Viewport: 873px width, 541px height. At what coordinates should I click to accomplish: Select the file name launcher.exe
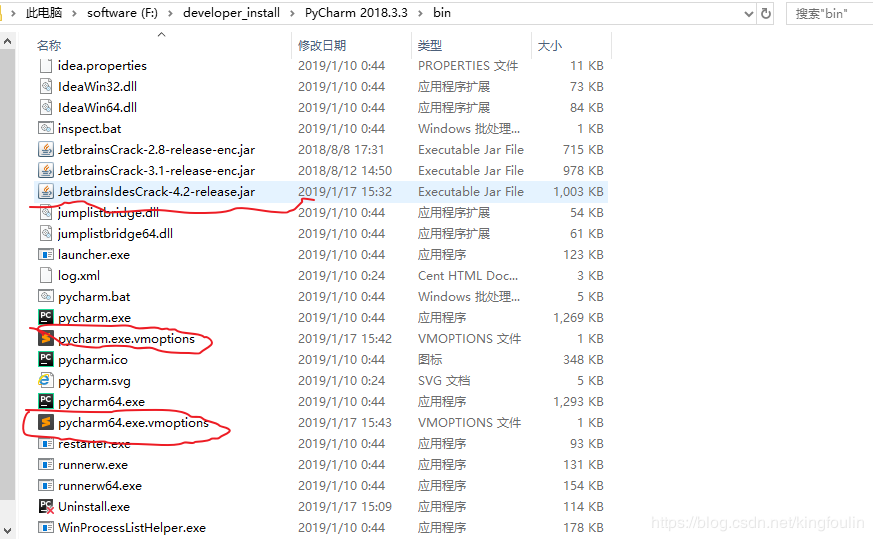tap(94, 255)
